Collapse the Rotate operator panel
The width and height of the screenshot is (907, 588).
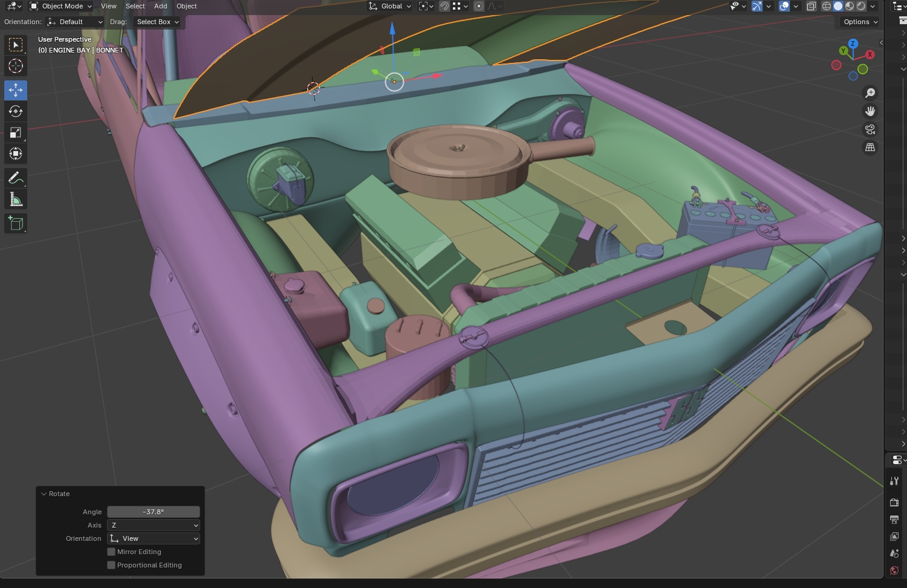click(44, 494)
